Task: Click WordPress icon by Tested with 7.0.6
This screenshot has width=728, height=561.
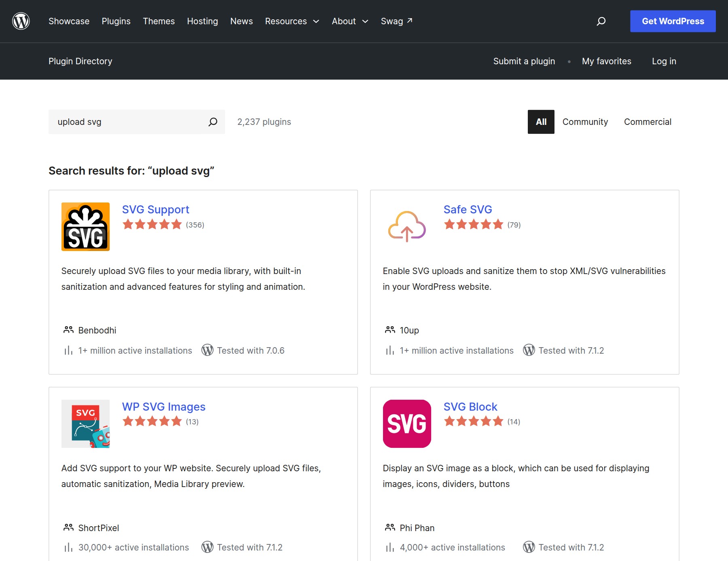Action: tap(207, 350)
